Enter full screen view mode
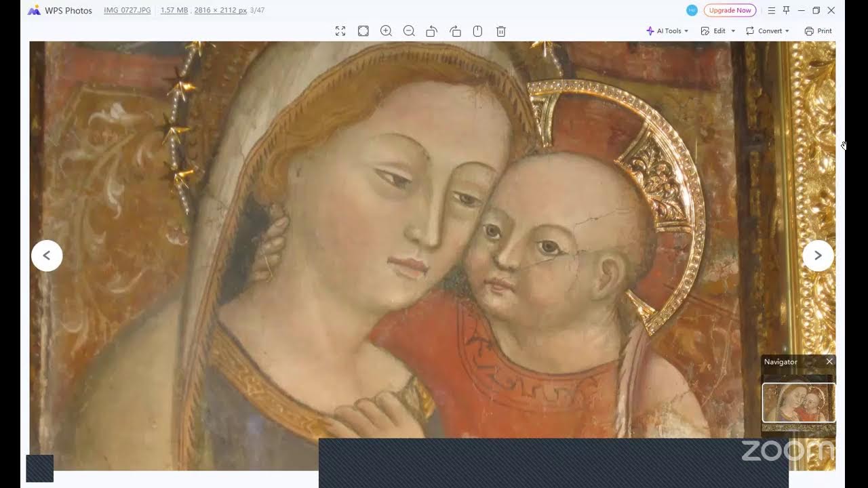This screenshot has height=488, width=868. (340, 31)
